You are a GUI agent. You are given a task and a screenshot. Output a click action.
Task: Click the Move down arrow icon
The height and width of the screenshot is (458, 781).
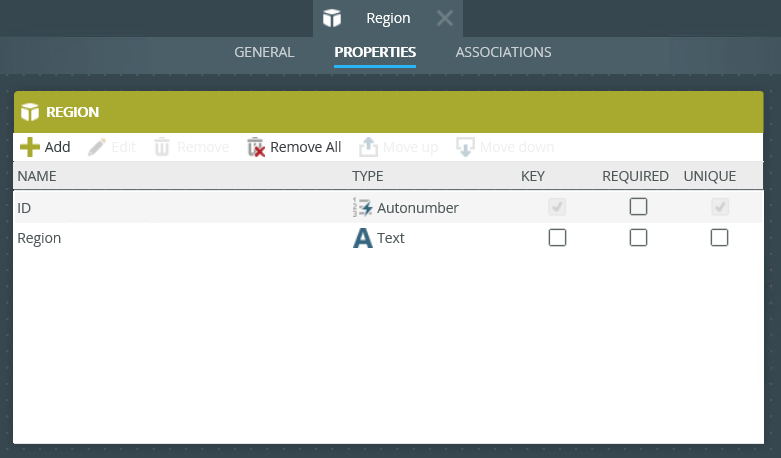(465, 147)
